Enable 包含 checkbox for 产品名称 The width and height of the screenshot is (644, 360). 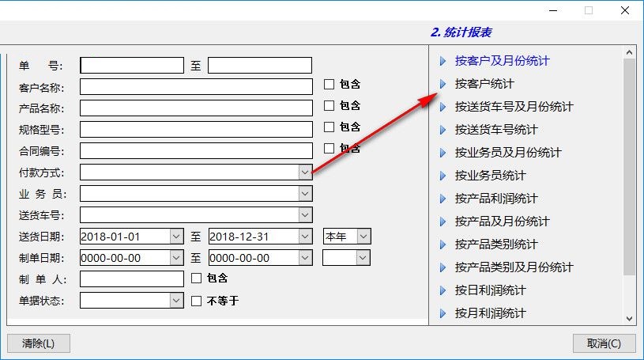click(329, 106)
